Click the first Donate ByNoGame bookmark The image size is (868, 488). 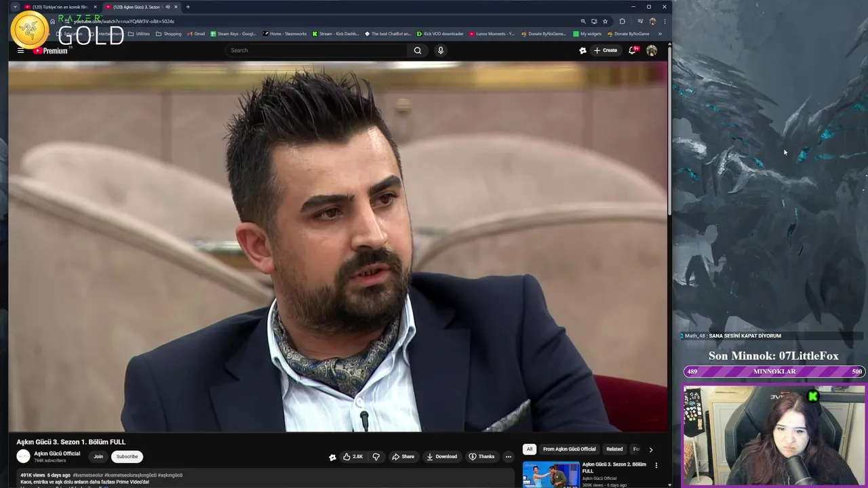coord(543,34)
